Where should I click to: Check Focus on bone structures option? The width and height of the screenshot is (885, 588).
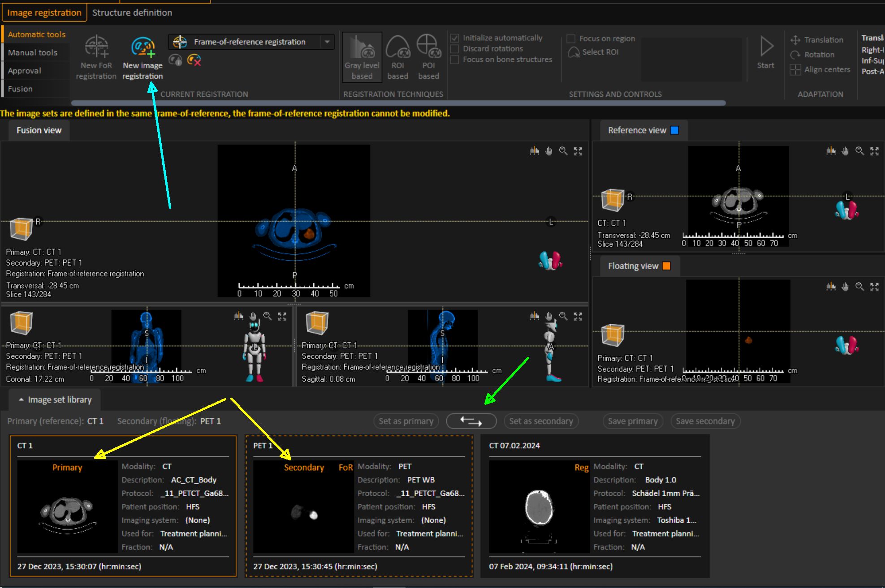tap(455, 60)
